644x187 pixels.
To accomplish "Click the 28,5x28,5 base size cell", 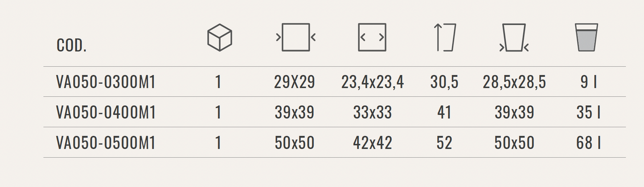I will click(514, 82).
